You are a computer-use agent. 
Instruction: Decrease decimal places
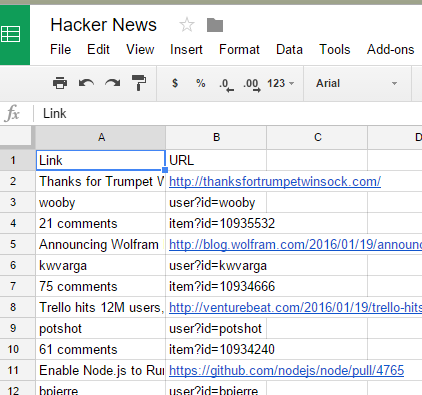(x=227, y=84)
